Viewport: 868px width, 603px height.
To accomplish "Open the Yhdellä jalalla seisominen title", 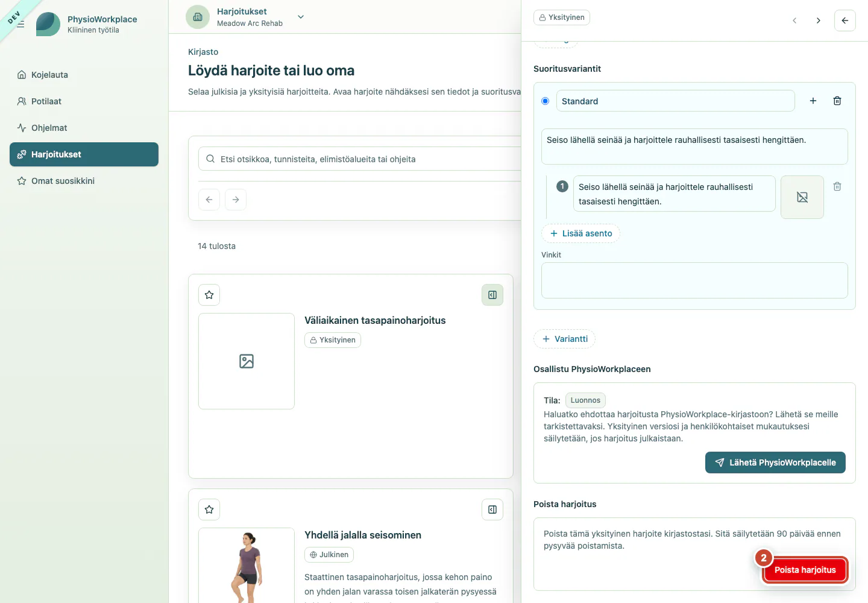I will (363, 535).
